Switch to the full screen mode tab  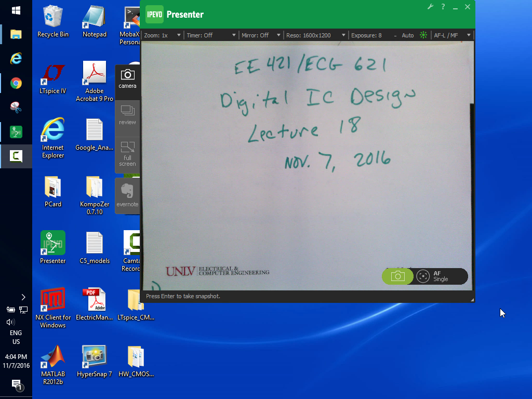127,154
